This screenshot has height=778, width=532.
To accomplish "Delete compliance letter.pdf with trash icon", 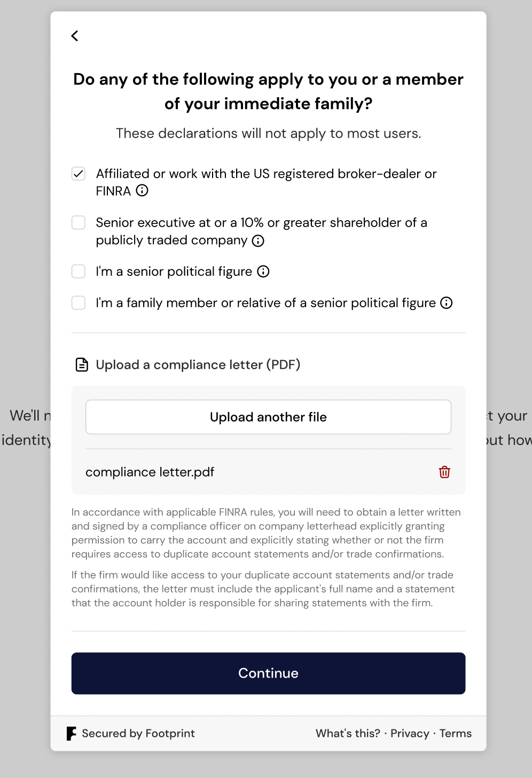I will 444,472.
